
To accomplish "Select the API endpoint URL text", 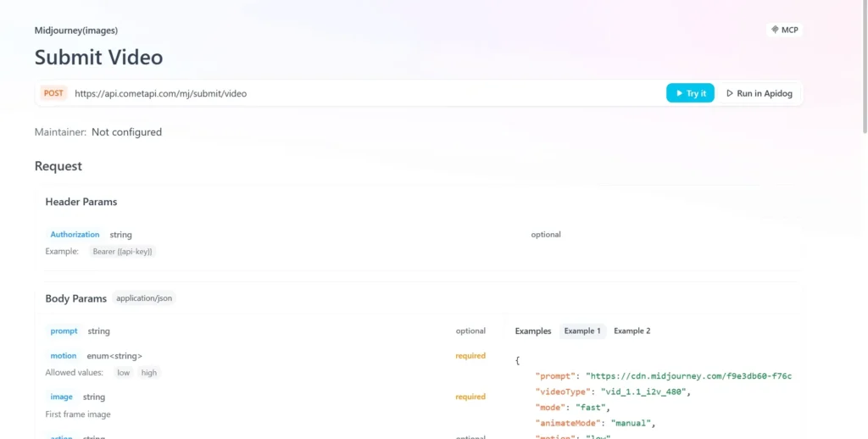I will [160, 94].
